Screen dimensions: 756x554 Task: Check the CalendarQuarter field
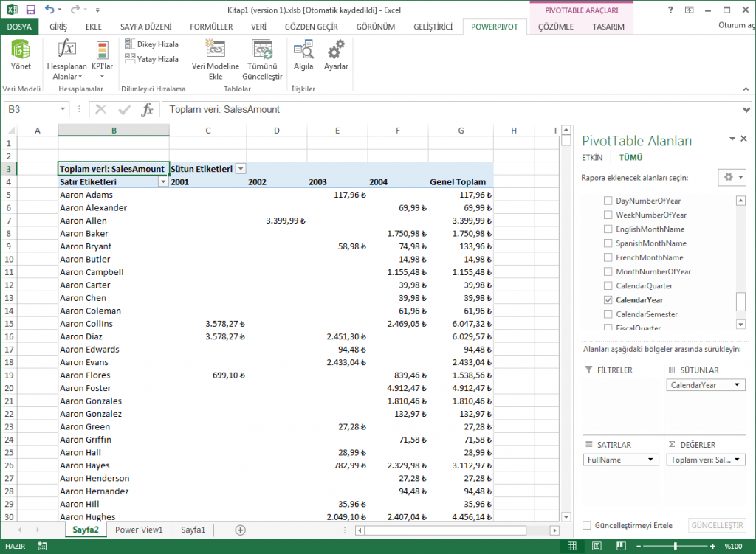(x=608, y=285)
